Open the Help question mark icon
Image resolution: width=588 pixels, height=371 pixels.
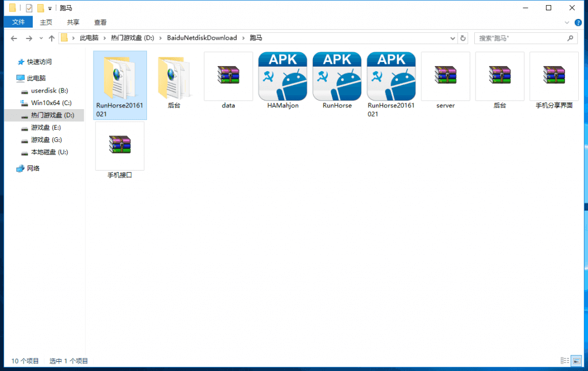point(578,22)
